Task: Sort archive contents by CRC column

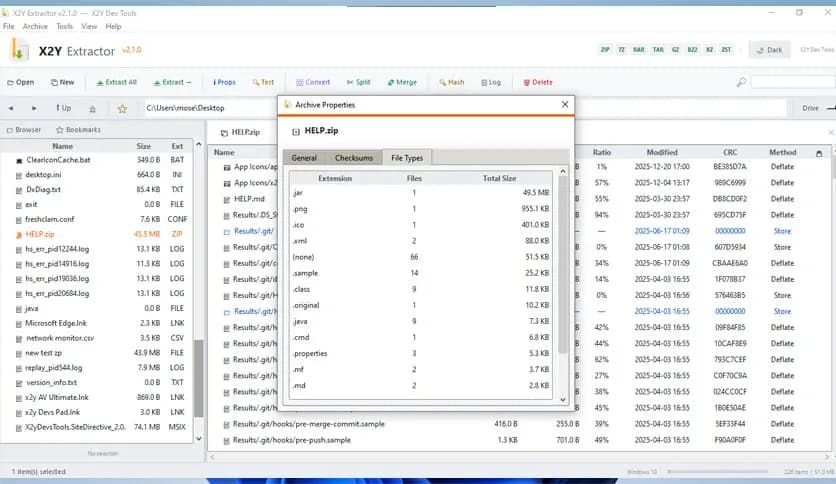Action: [730, 152]
